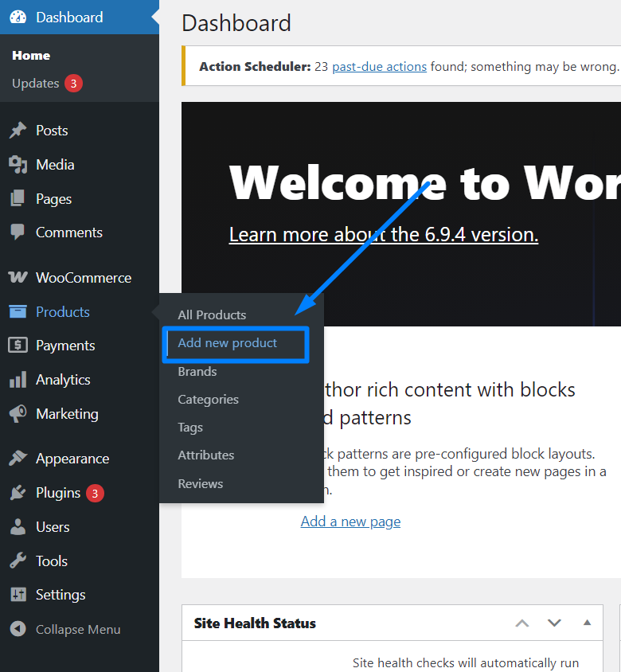Open the Updates submenu item

pos(36,83)
